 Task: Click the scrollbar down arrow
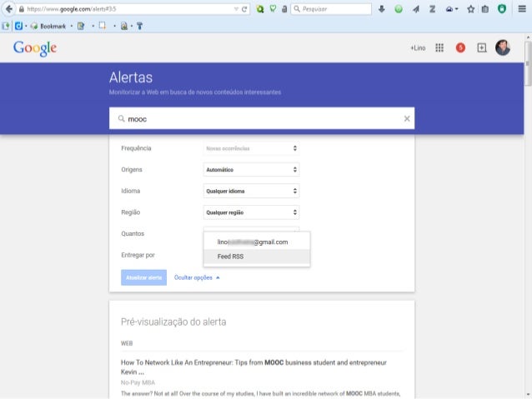point(528,394)
